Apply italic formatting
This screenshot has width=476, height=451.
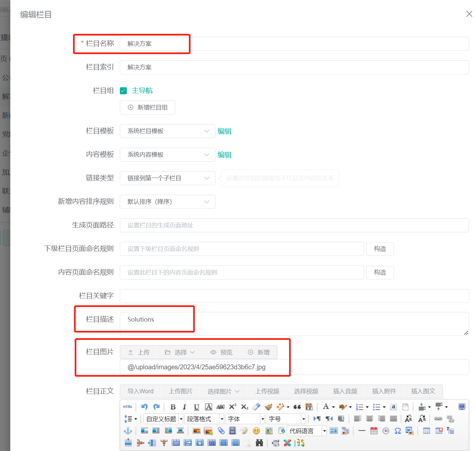pyautogui.click(x=184, y=407)
